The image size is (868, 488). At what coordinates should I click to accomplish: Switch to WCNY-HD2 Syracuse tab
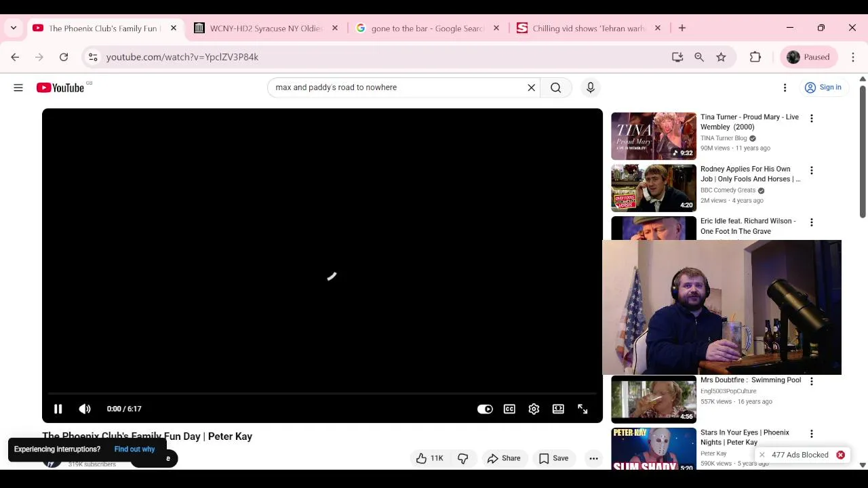pos(266,28)
